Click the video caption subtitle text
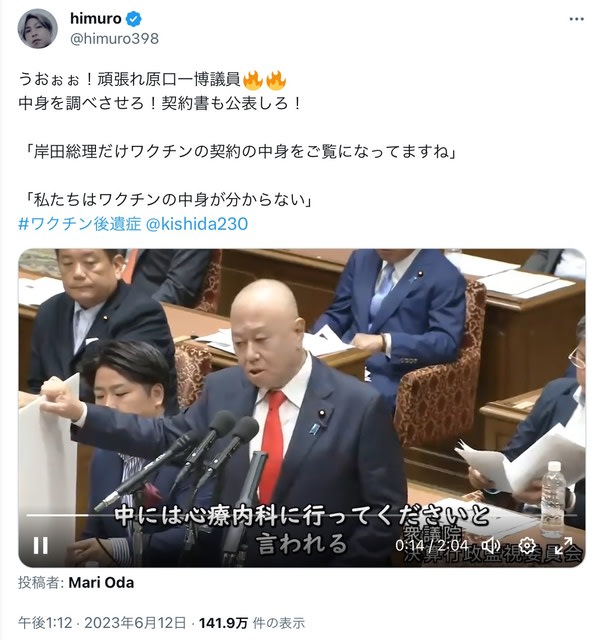The image size is (601, 640). (x=302, y=529)
